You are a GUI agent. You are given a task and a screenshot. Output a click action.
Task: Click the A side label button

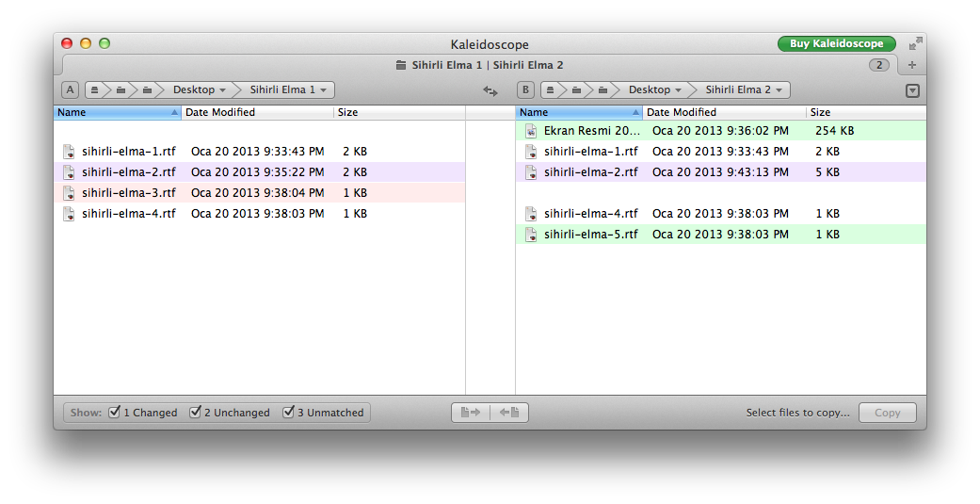click(71, 90)
